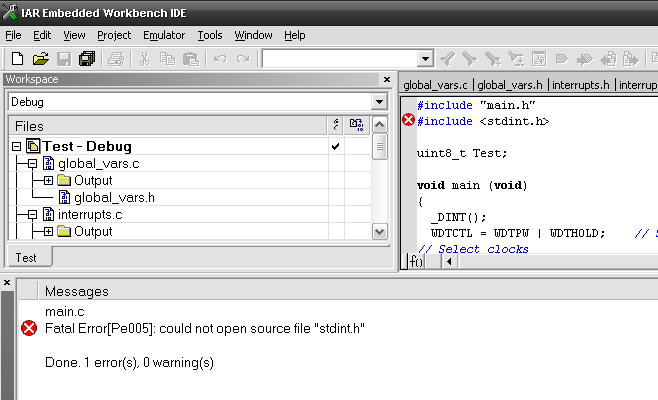Collapse the Test - Debug project node
The image size is (658, 400).
tap(16, 146)
